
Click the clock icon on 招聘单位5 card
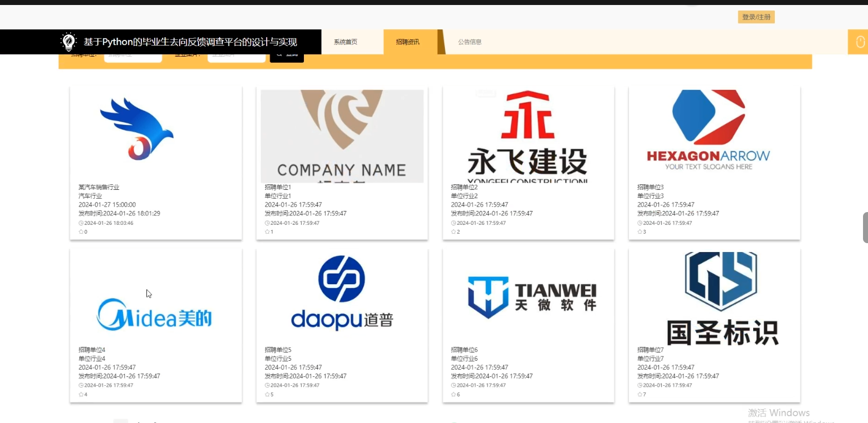click(266, 385)
